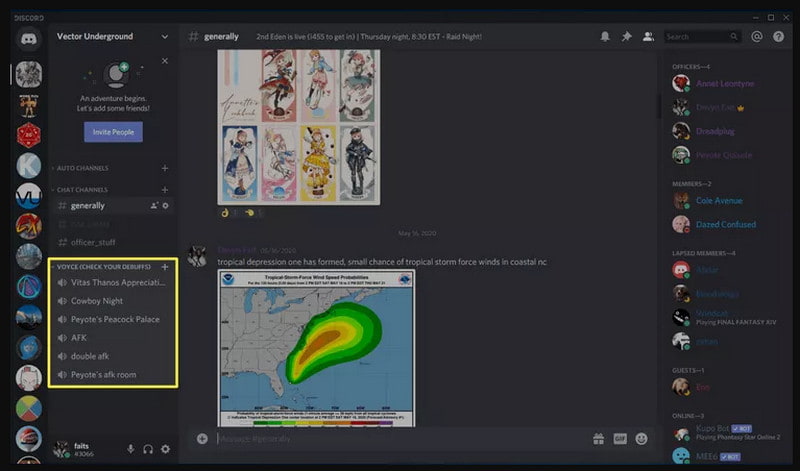Click second emoji reaction under image

coord(253,213)
